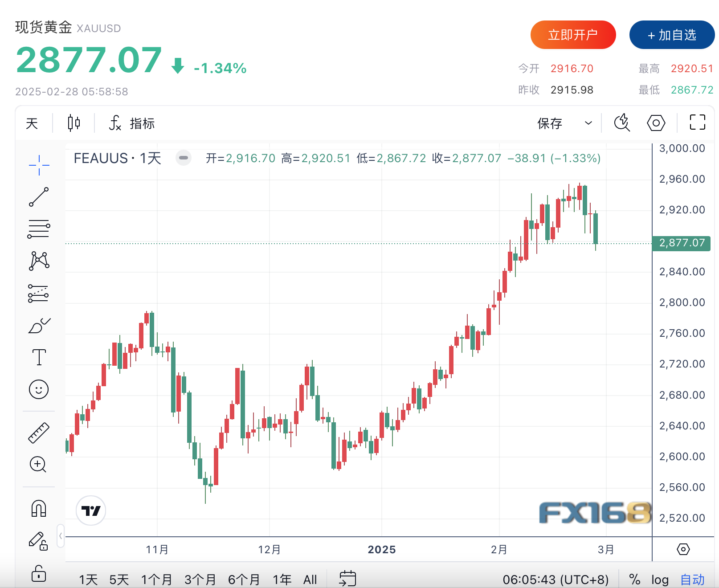Expand the 保存 save dropdown arrow
The width and height of the screenshot is (719, 588).
588,123
